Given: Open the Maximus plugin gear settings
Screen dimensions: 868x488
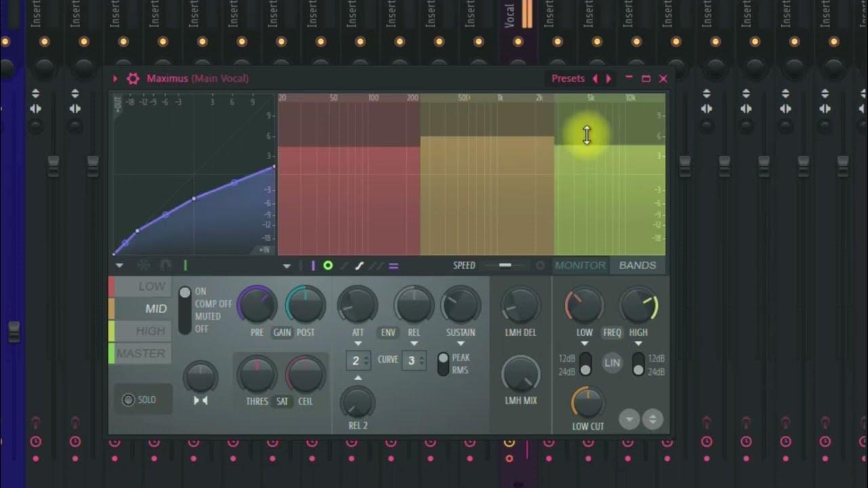Looking at the screenshot, I should [x=134, y=79].
